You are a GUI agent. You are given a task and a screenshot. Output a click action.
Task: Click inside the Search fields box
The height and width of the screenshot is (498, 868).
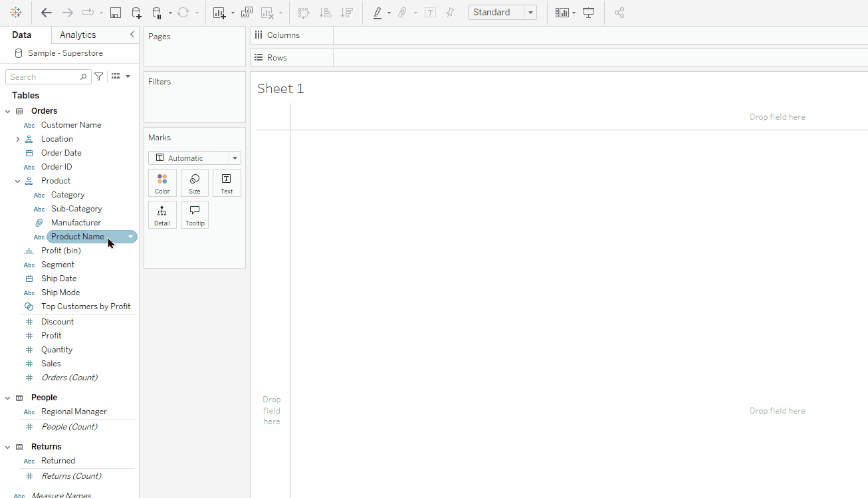pyautogui.click(x=43, y=77)
